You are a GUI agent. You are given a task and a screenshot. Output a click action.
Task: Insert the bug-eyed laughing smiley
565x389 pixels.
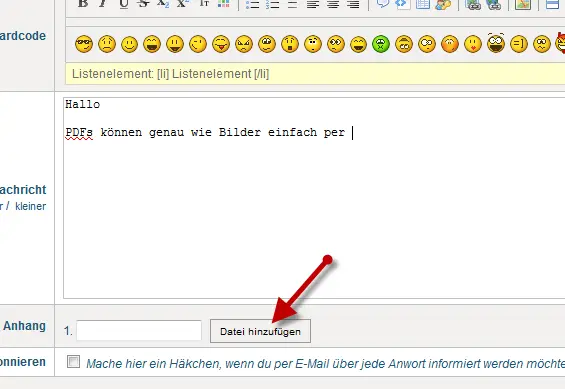coord(496,43)
